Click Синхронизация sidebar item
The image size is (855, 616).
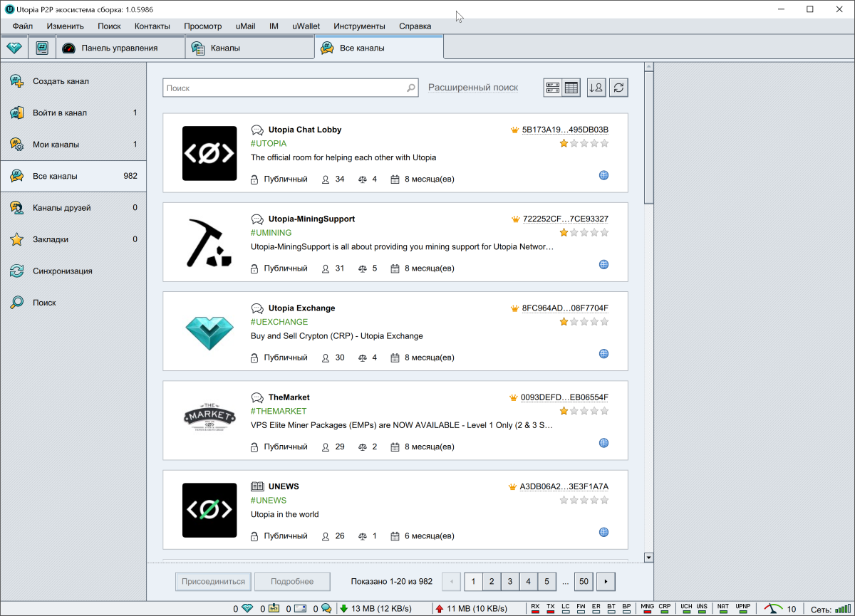coord(73,271)
